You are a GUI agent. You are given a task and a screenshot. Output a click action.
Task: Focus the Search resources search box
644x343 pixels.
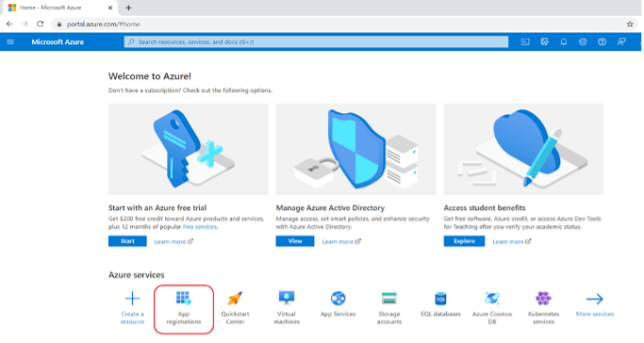(316, 41)
